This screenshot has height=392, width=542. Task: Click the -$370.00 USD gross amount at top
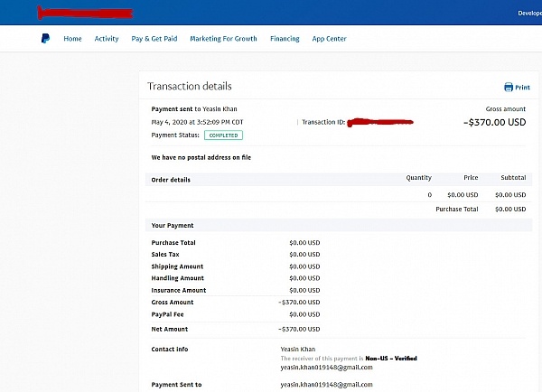(x=494, y=121)
